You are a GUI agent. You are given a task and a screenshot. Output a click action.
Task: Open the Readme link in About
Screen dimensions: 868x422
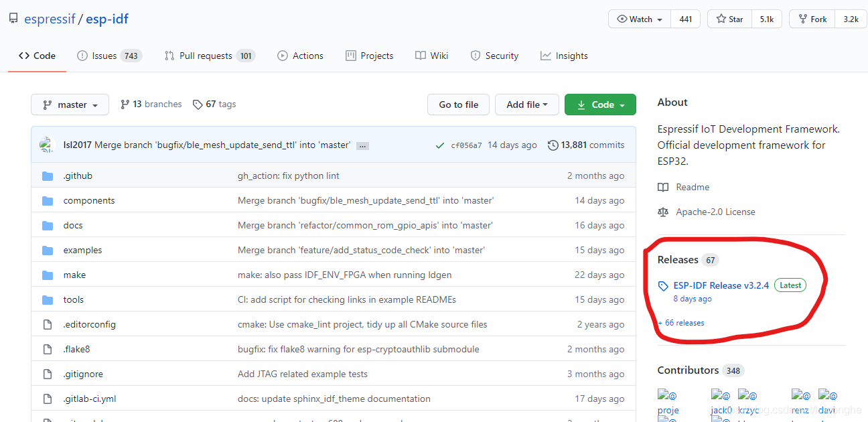pyautogui.click(x=693, y=187)
